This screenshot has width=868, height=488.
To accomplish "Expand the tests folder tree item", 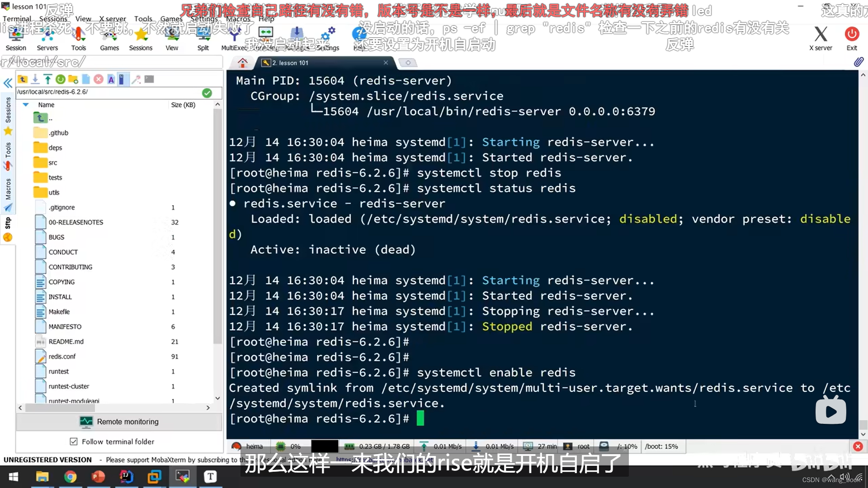I will (55, 177).
